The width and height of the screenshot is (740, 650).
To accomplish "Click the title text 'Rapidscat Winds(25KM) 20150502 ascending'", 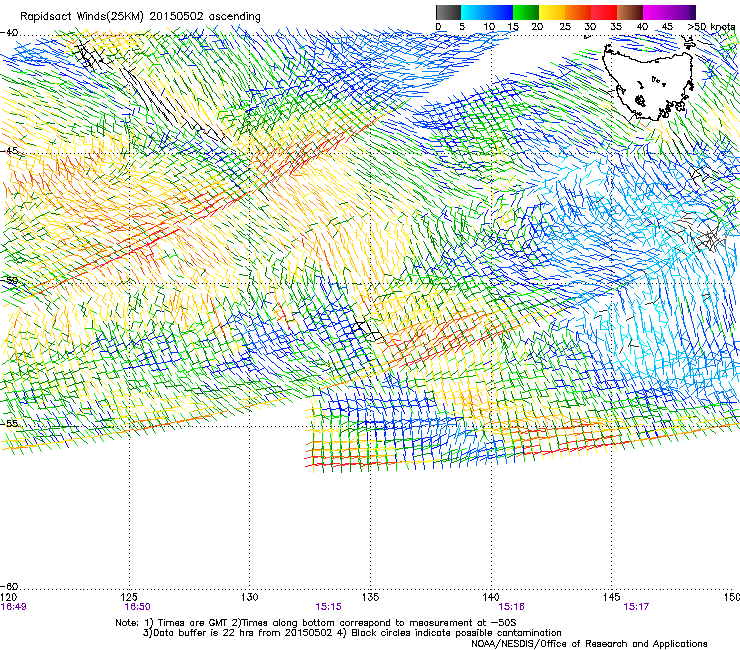I will 140,16.
